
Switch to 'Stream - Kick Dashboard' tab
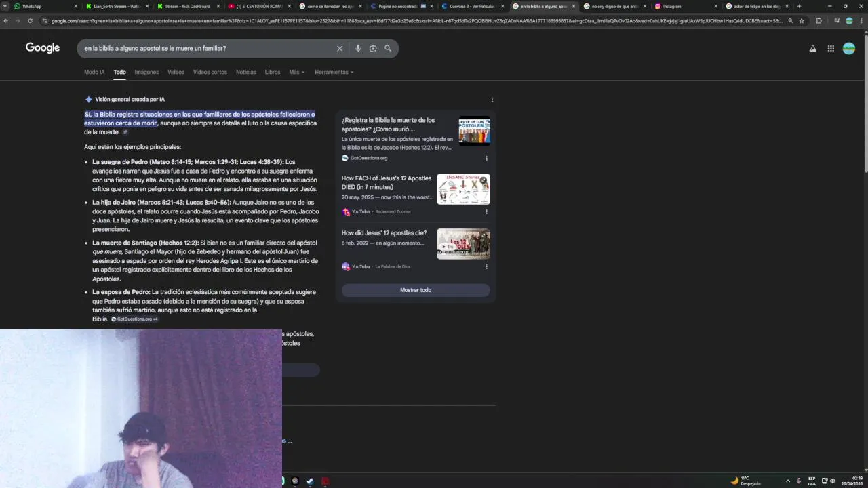tap(188, 6)
